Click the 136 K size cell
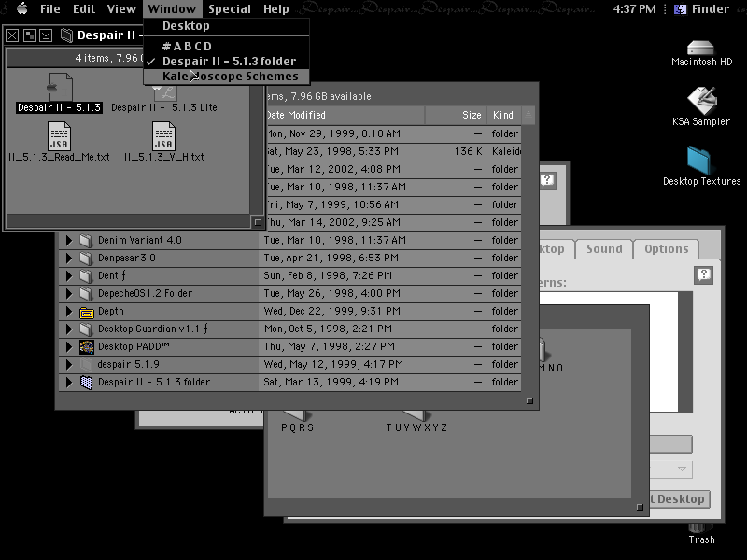 click(x=468, y=151)
